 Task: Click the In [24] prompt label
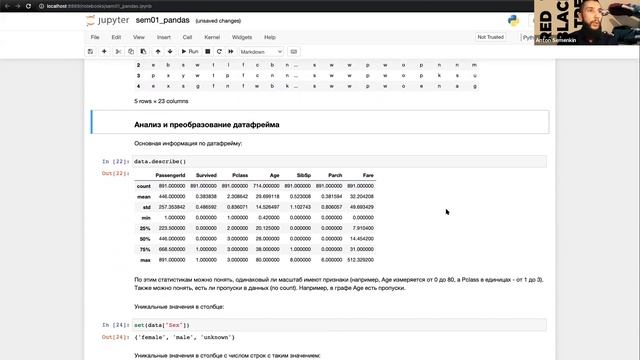pos(116,325)
